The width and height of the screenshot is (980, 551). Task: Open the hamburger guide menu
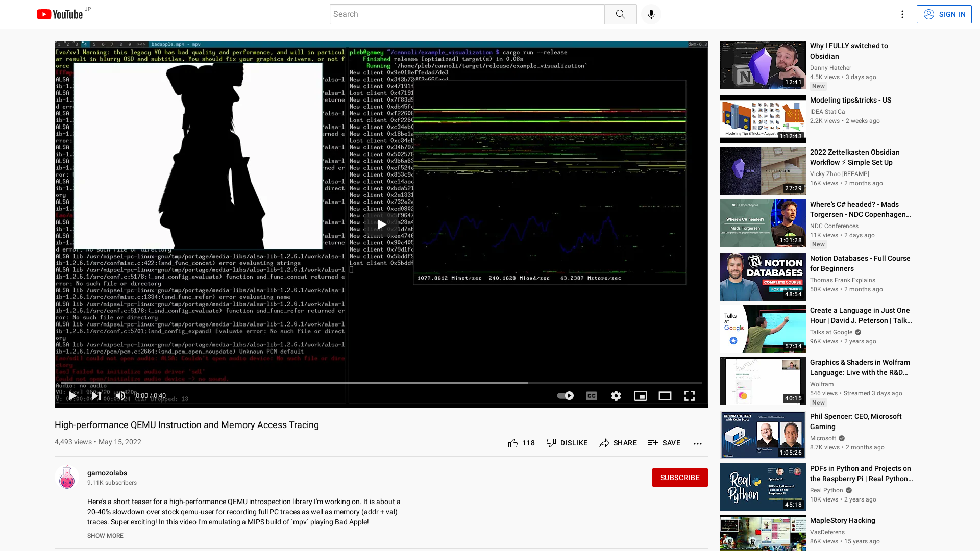18,14
